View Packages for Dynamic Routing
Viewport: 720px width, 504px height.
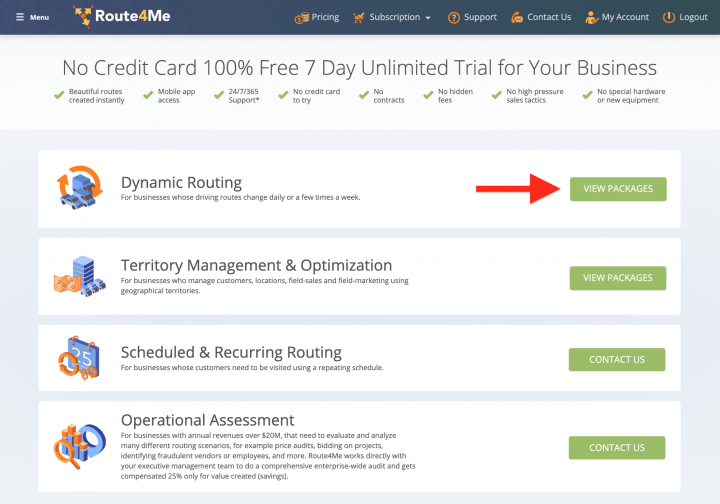click(618, 189)
